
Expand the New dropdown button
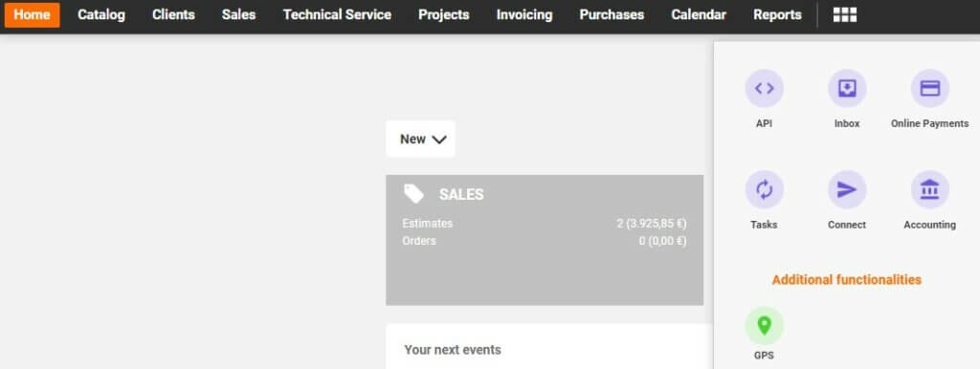point(421,140)
